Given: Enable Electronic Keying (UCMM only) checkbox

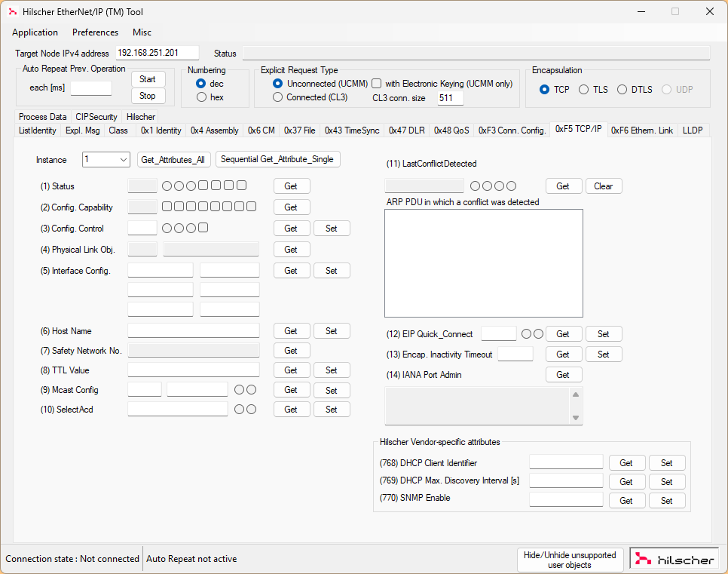Looking at the screenshot, I should (377, 84).
